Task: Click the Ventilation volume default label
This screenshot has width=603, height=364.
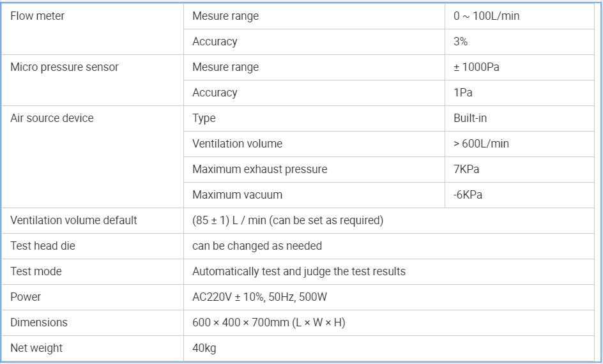Action: [x=73, y=220]
